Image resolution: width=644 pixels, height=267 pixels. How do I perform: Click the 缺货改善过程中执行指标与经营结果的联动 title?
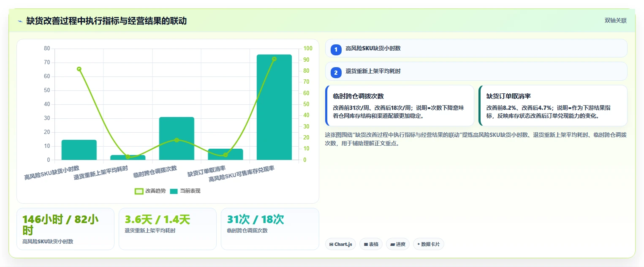click(x=106, y=21)
